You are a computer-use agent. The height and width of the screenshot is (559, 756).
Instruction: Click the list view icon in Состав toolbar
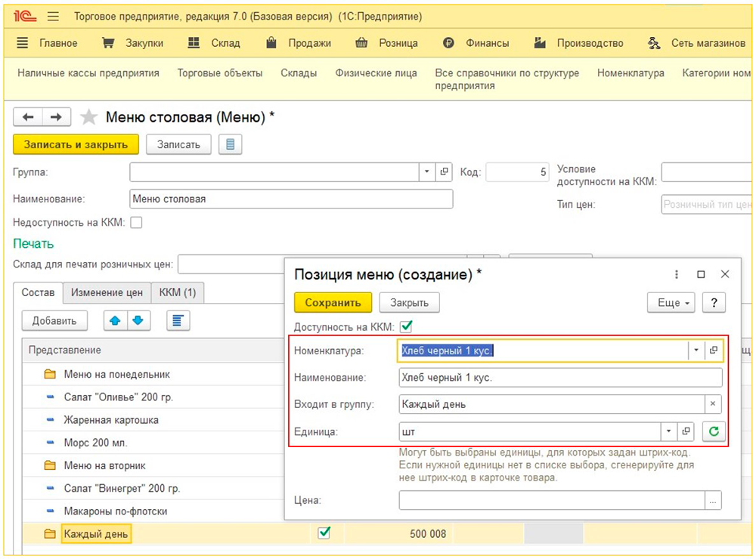[x=178, y=320]
